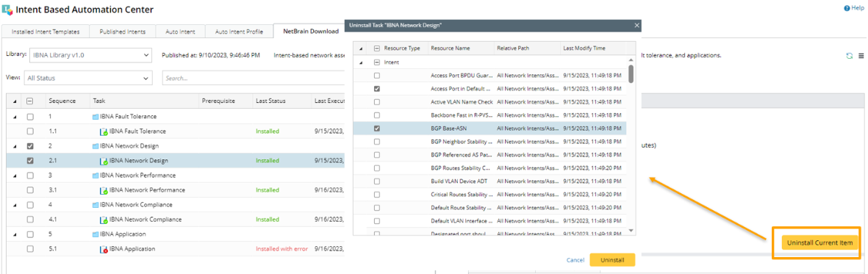Open the Auto Intent Profile tab
Screen dimensions: 868x274
click(x=239, y=32)
